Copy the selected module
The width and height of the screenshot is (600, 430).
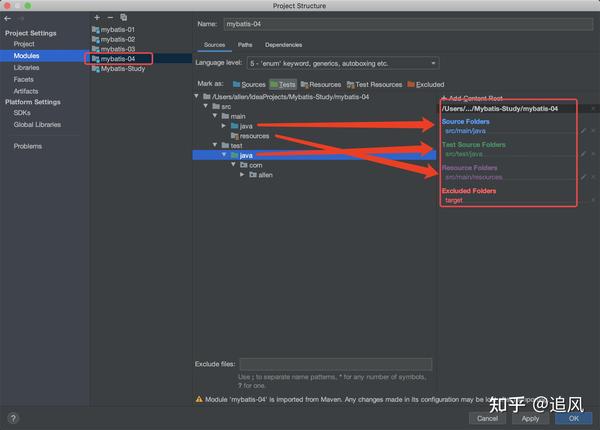pos(124,17)
